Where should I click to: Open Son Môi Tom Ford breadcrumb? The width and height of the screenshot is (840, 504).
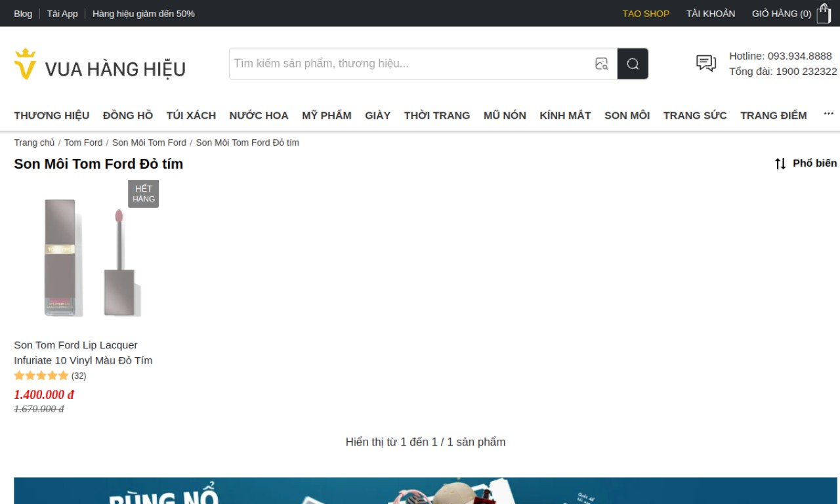(149, 142)
